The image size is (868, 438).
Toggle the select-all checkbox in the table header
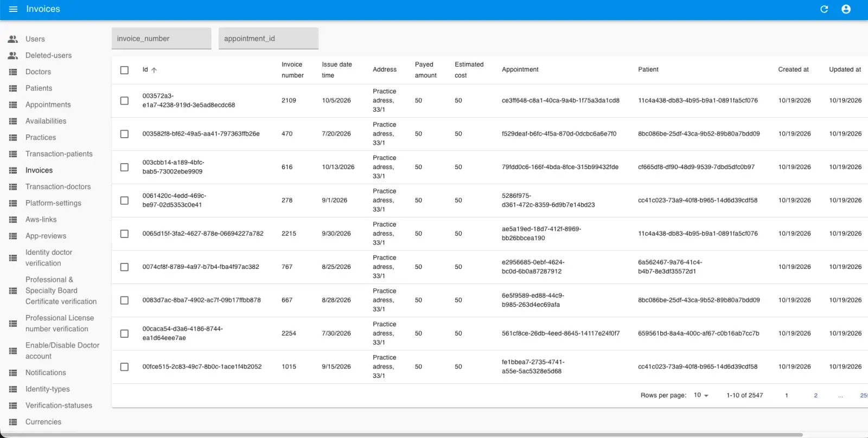[124, 70]
